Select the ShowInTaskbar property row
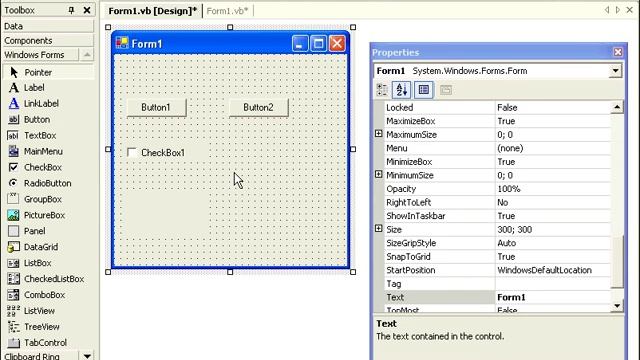This screenshot has height=360, width=640. pos(498,216)
